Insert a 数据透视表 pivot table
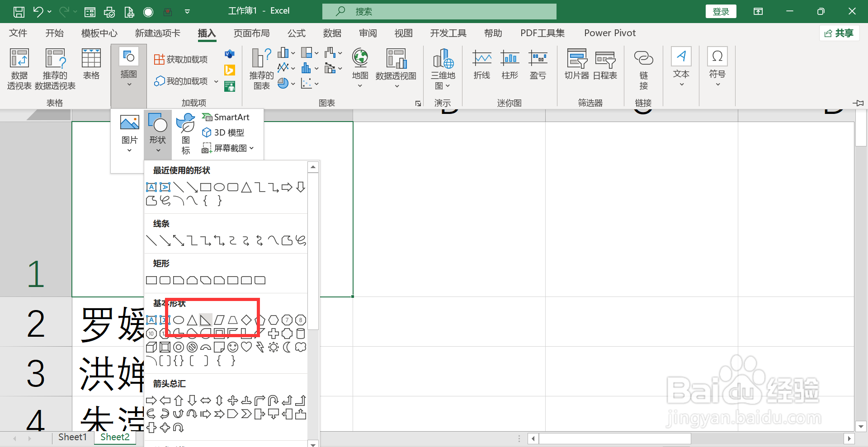The width and height of the screenshot is (868, 447). tap(19, 69)
